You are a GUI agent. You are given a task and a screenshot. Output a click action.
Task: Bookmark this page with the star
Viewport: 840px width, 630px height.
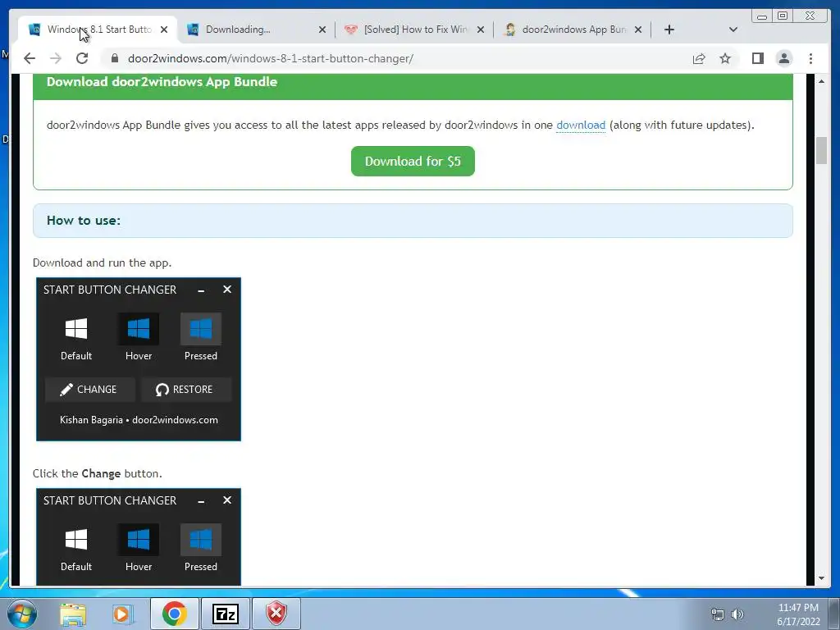click(725, 58)
